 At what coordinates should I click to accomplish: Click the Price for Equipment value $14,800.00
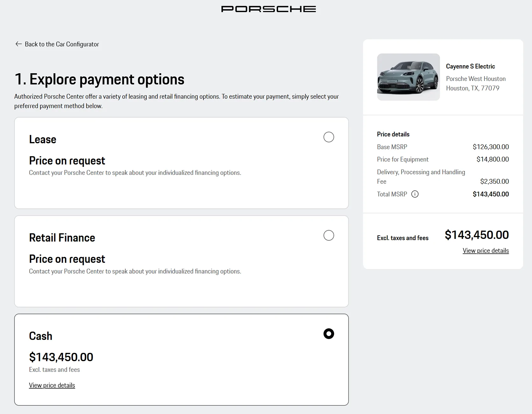[x=493, y=159]
